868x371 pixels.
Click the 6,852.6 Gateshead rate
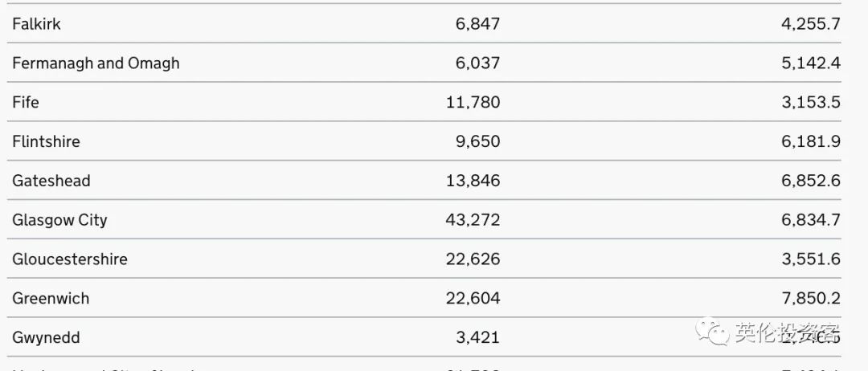point(810,181)
